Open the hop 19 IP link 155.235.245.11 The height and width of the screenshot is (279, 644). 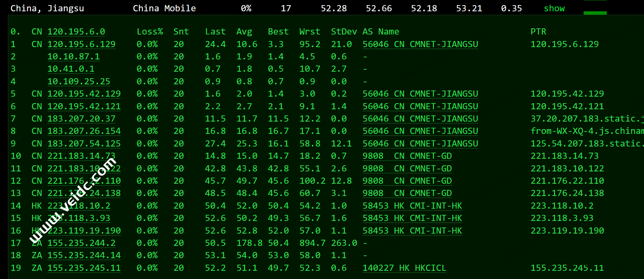(84, 268)
